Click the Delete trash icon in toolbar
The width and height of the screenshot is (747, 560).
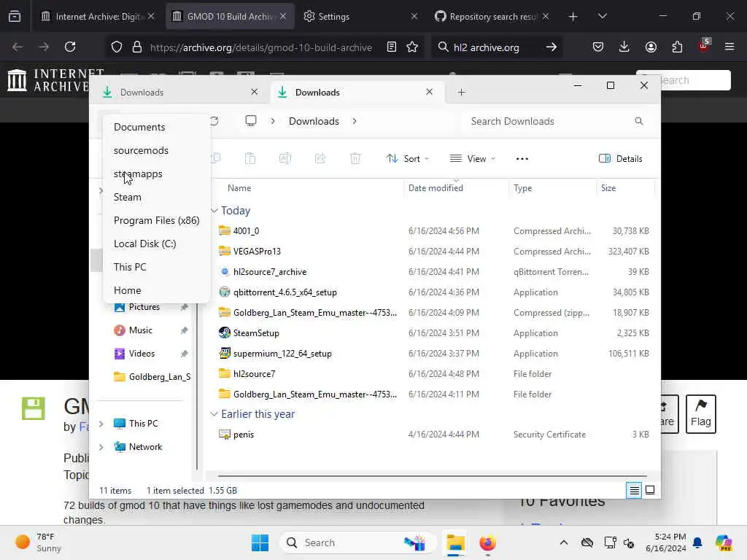(355, 158)
